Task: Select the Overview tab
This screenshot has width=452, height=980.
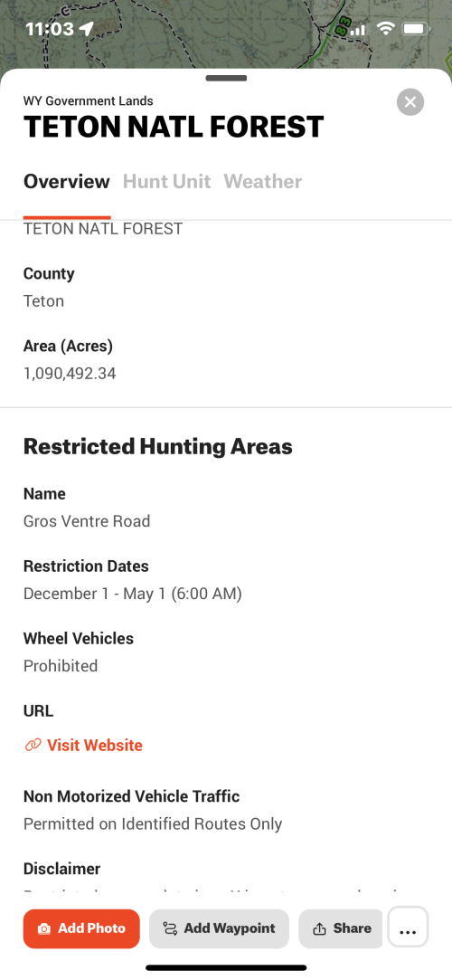Action: click(x=67, y=181)
